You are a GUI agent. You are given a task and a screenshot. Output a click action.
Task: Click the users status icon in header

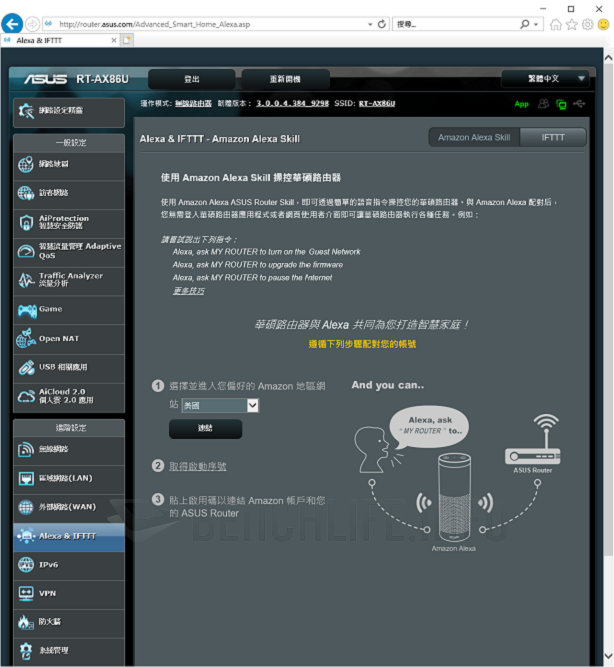543,103
